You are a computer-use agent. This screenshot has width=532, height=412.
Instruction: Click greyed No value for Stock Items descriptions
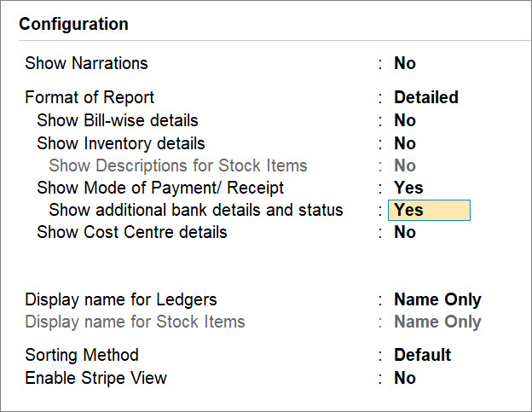point(405,165)
